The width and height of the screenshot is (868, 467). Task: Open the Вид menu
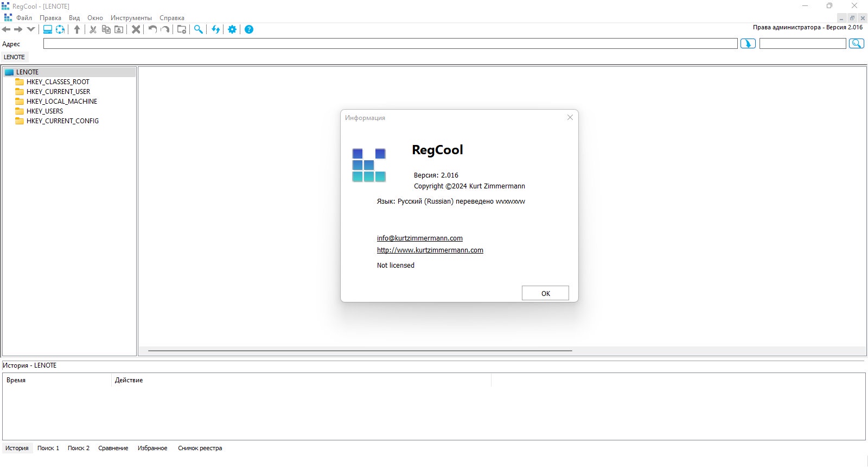(x=74, y=18)
